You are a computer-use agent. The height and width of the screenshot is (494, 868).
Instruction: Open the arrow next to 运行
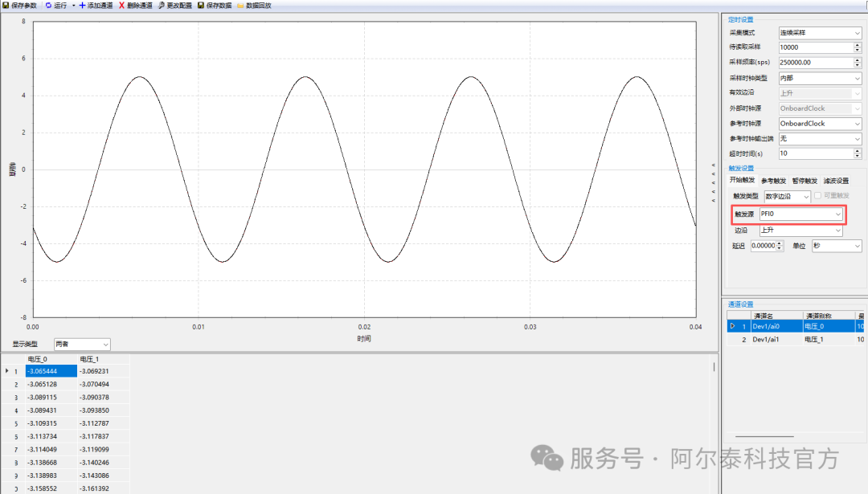[x=73, y=5]
